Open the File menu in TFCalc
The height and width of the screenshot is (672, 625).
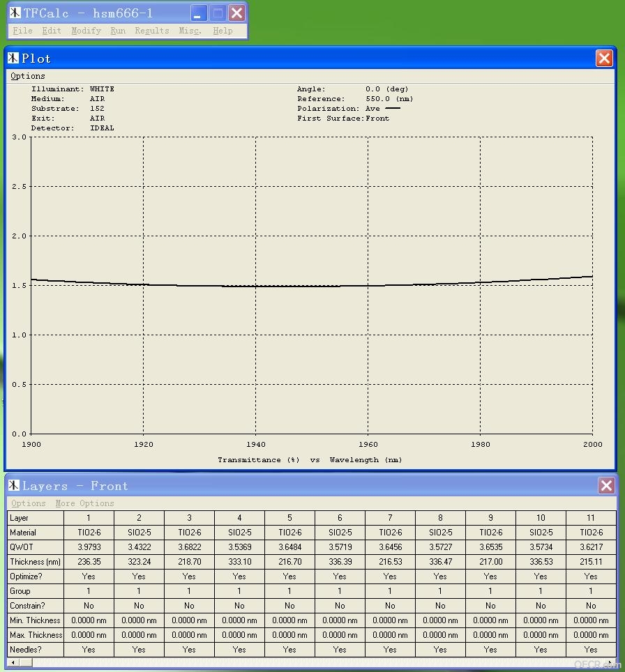click(x=22, y=31)
